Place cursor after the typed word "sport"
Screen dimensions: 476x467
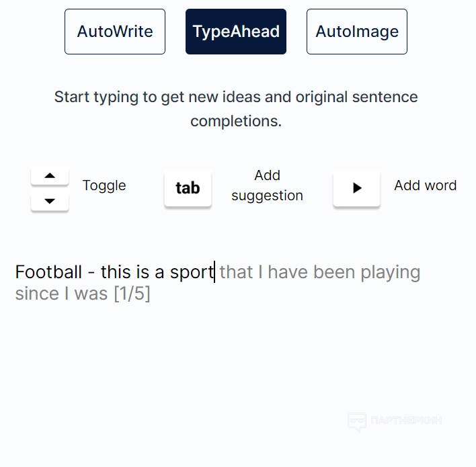[214, 272]
